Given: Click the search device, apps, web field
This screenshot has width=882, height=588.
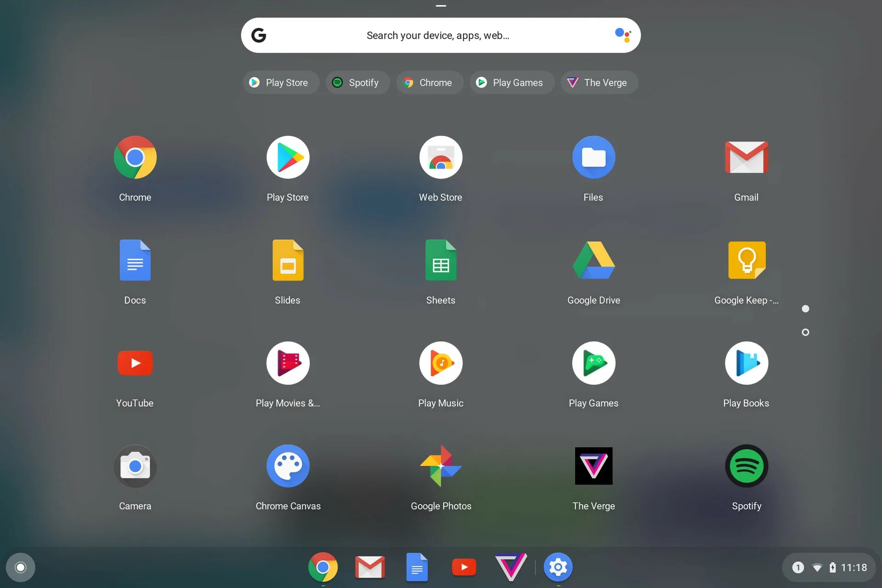Looking at the screenshot, I should click(x=437, y=35).
